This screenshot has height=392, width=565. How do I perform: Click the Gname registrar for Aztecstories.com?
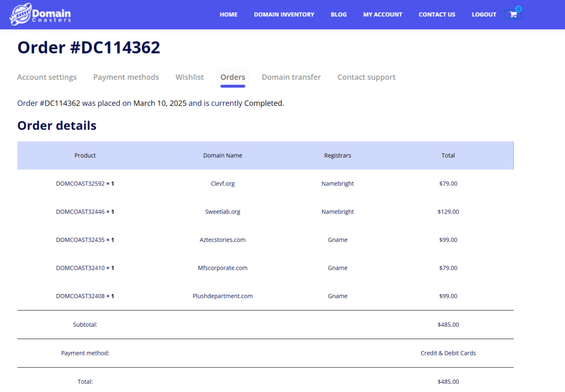(338, 240)
